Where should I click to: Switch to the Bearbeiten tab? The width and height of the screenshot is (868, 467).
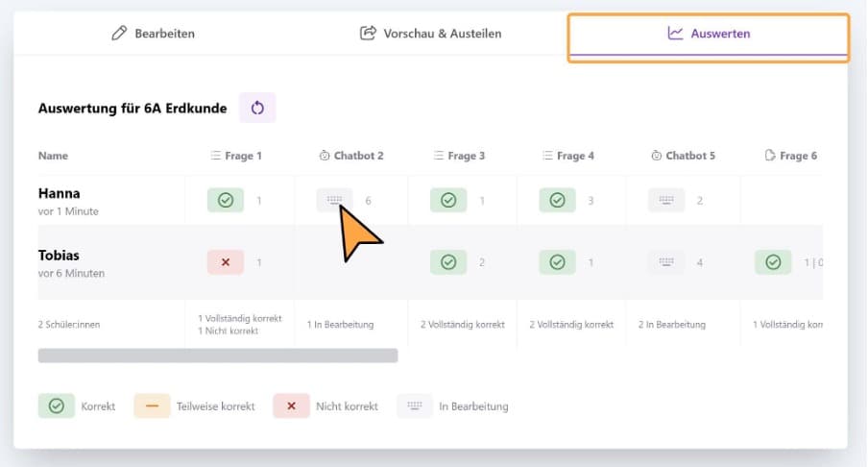tap(154, 34)
